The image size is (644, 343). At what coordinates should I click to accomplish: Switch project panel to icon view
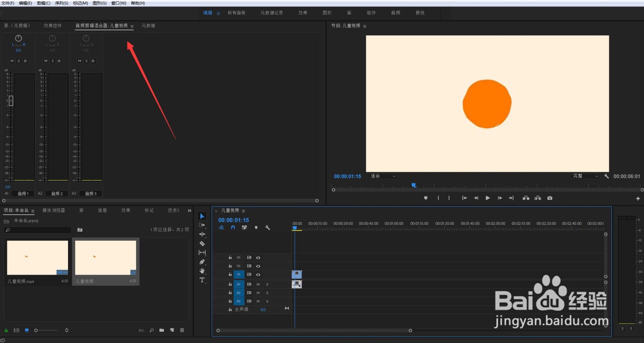point(27,330)
